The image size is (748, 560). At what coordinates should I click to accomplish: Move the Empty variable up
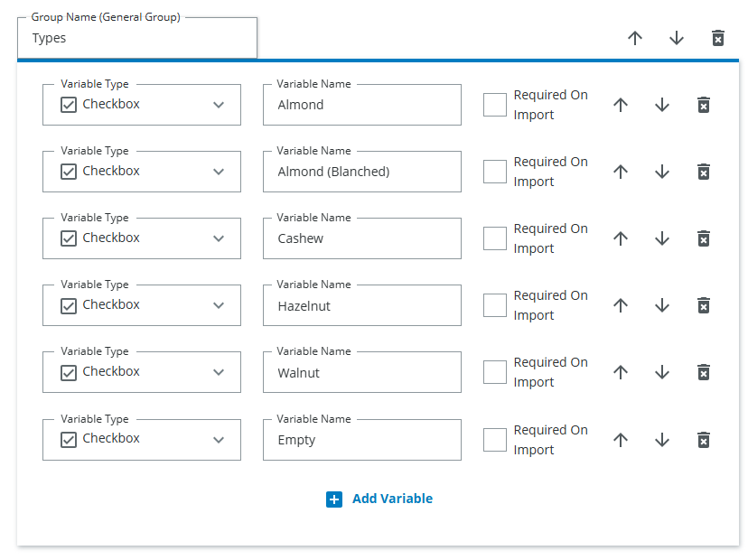[621, 440]
